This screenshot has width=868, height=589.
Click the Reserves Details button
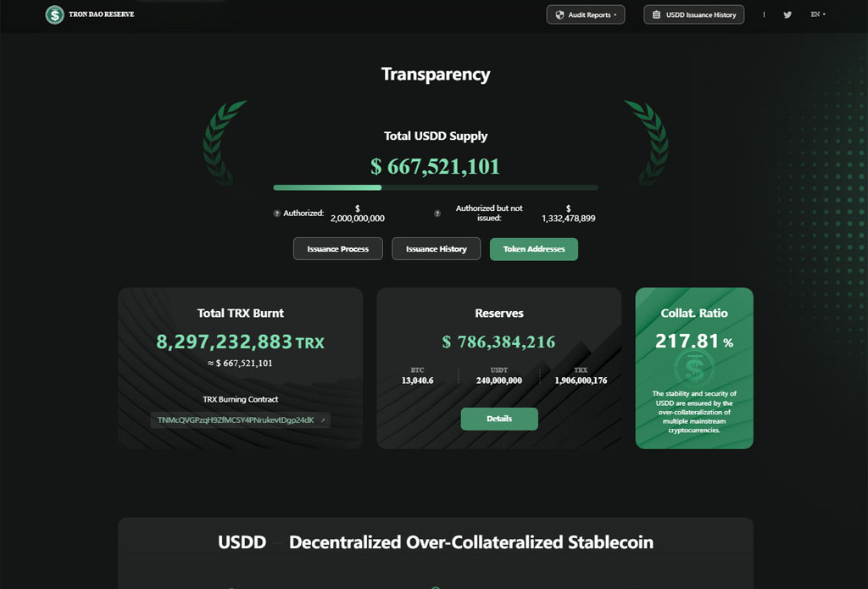(x=499, y=419)
